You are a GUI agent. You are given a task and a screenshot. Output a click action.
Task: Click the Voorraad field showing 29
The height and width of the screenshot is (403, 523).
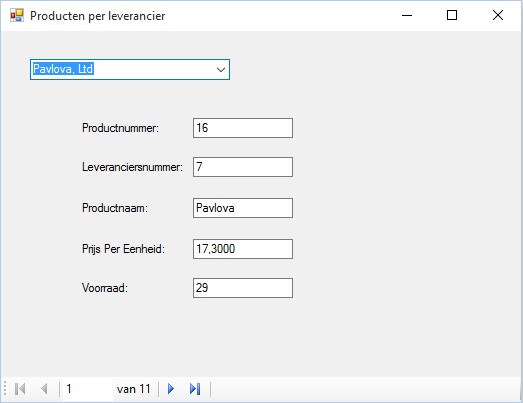[243, 288]
